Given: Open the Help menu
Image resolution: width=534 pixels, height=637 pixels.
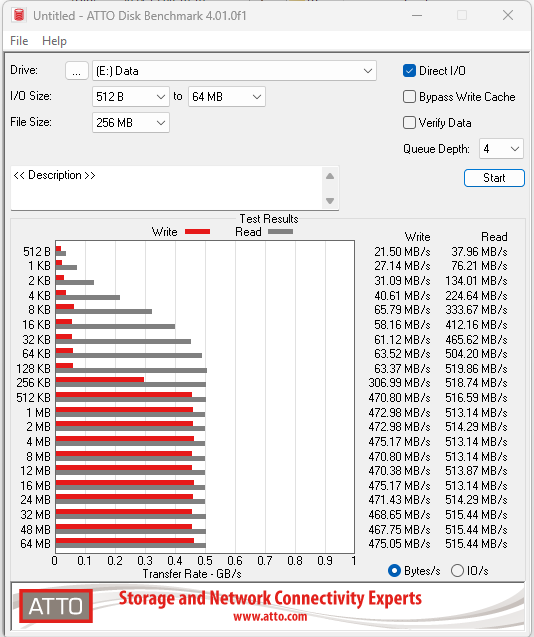Looking at the screenshot, I should 54,41.
